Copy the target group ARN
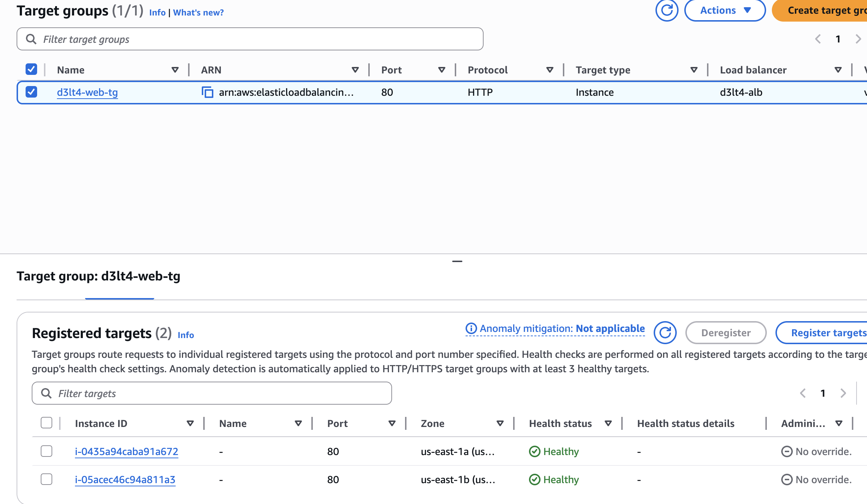 (207, 93)
